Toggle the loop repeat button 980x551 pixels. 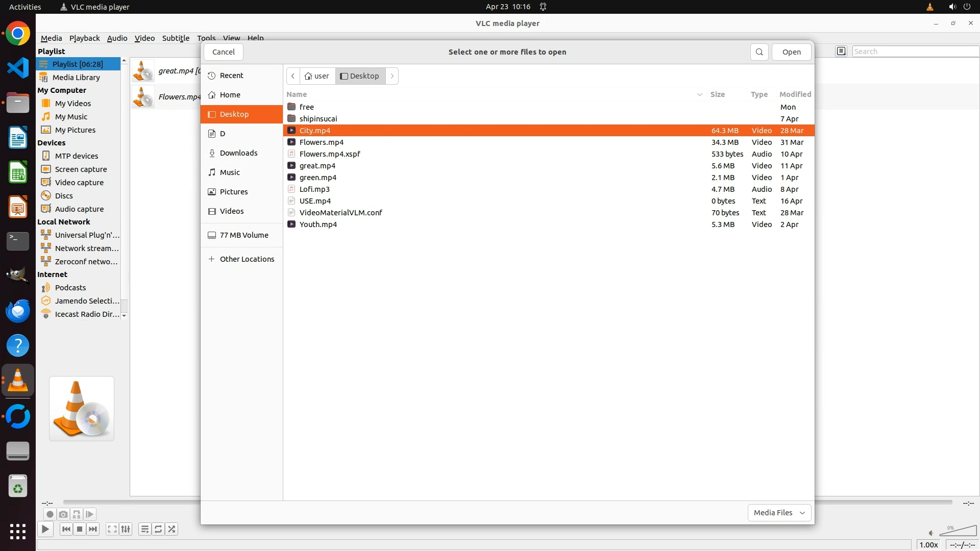[x=158, y=529]
